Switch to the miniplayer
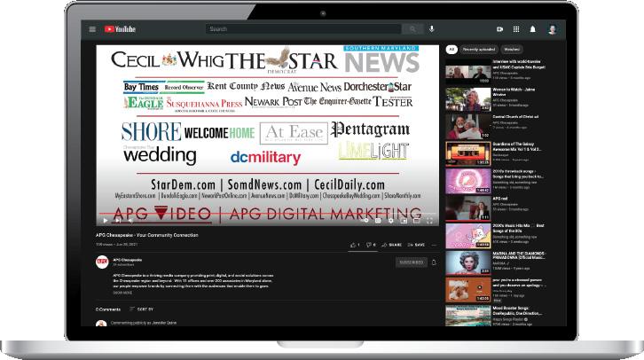This screenshot has height=360, width=644. click(x=404, y=221)
